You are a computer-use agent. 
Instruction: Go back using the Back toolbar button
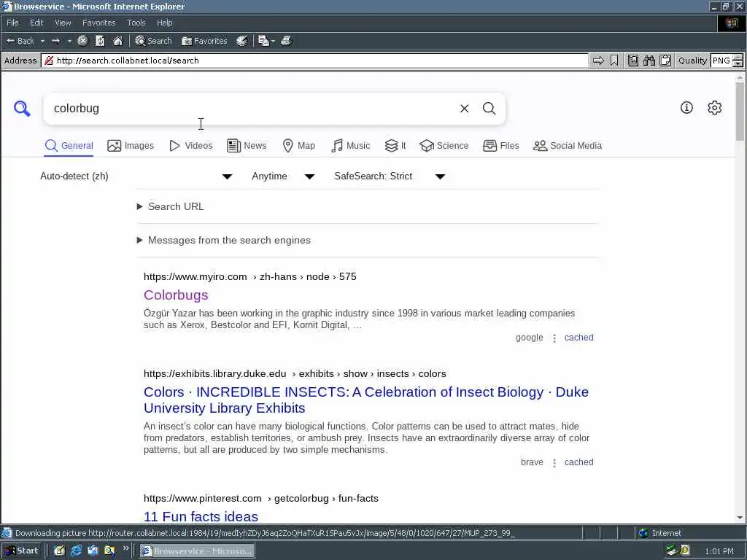tap(20, 41)
